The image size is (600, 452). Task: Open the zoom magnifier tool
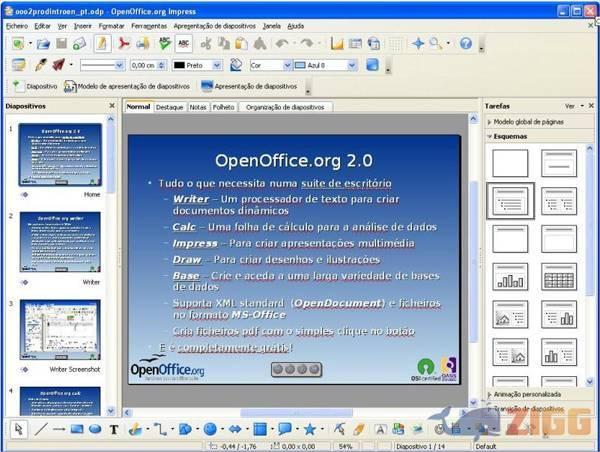pos(435,44)
